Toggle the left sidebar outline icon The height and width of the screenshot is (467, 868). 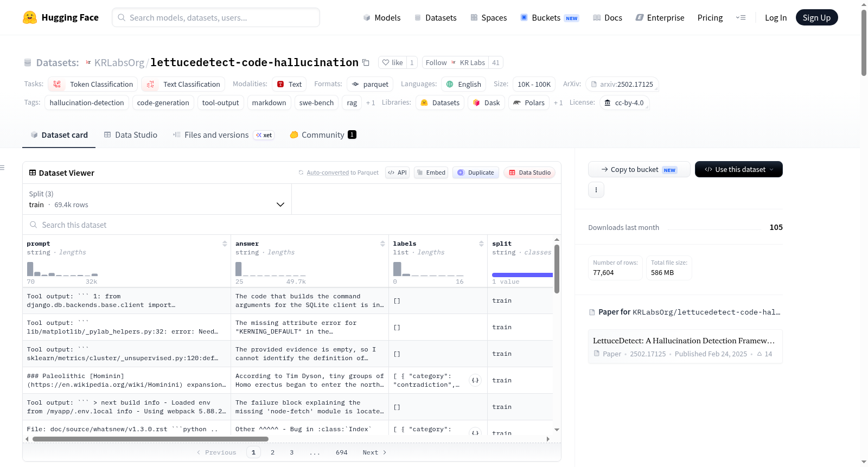pyautogui.click(x=2, y=168)
